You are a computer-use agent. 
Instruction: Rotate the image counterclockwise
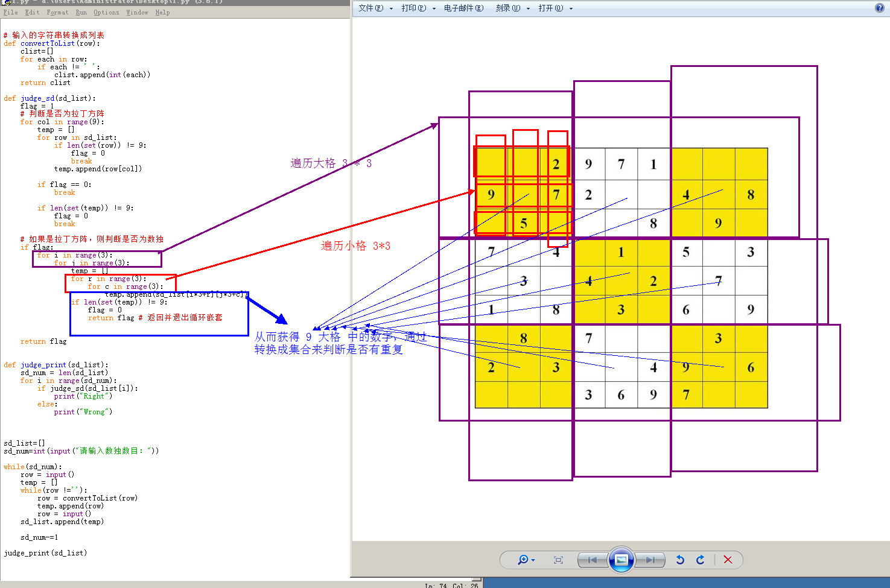tap(680, 560)
